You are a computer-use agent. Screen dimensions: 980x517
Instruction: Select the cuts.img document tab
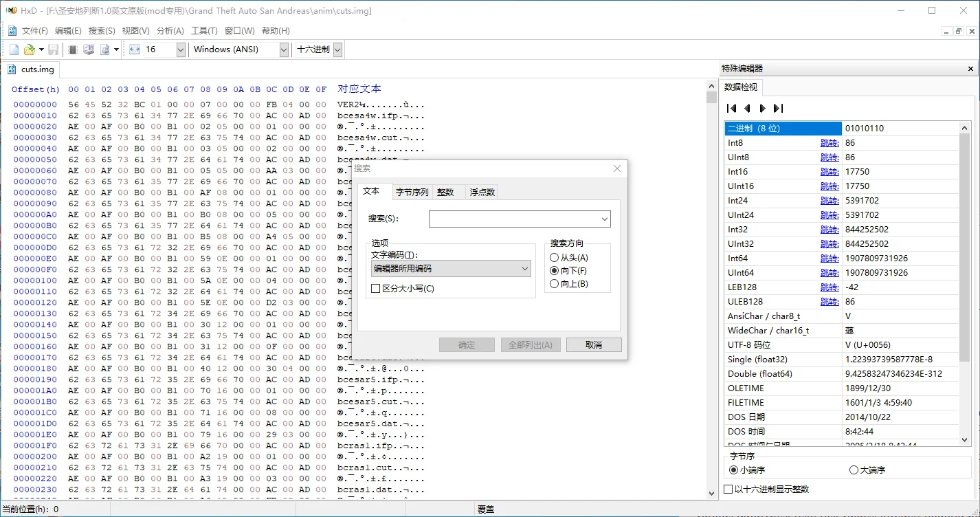(x=31, y=69)
